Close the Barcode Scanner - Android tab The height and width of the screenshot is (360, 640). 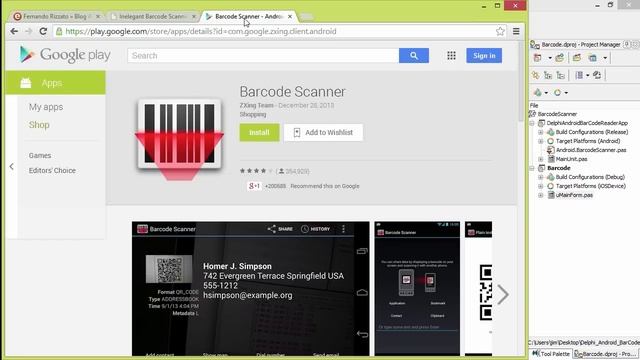(x=290, y=17)
